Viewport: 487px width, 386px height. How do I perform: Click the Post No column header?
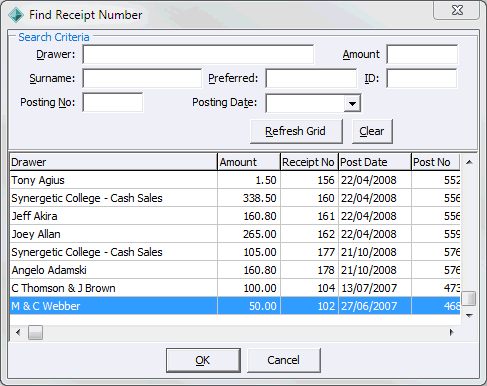pyautogui.click(x=436, y=162)
